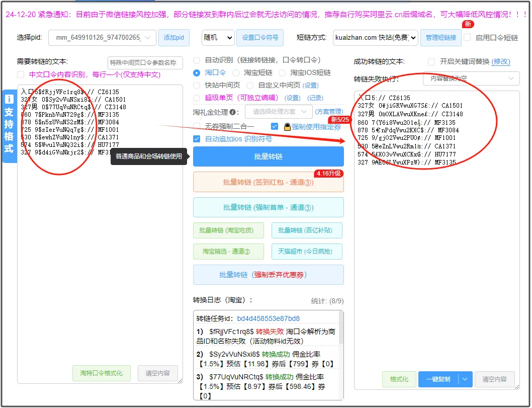
Task: Open the (修改) keyword replace link
Action: [x=501, y=61]
